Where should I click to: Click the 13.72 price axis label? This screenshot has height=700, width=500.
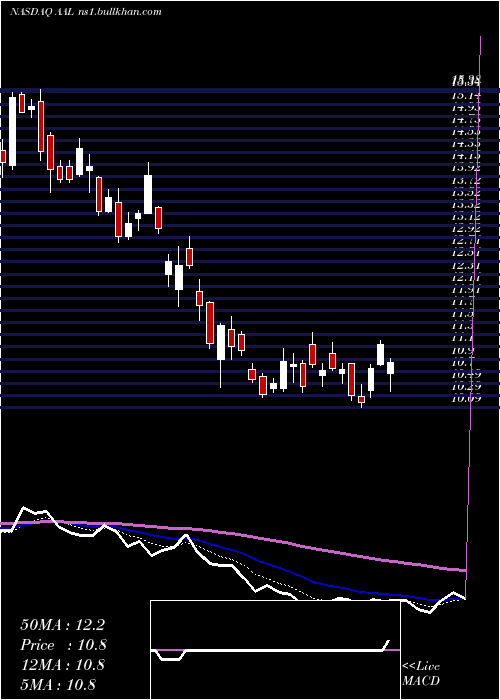[x=466, y=181]
